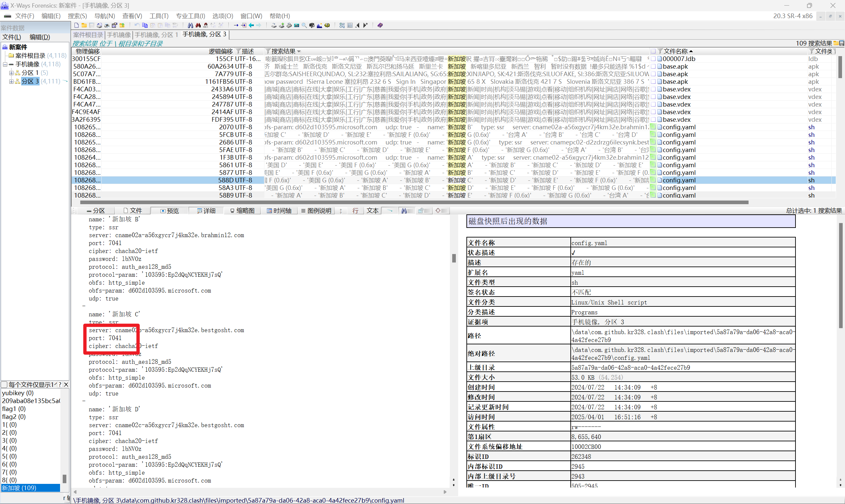Collapse the 手机镜像 tree node
Screen dimensions: 845x504
coord(5,64)
